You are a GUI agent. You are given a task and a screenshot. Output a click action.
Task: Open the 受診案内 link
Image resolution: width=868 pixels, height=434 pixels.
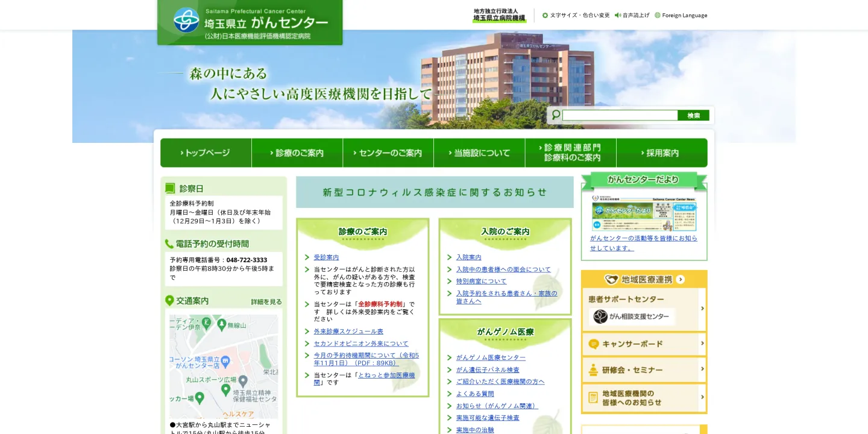(x=326, y=257)
